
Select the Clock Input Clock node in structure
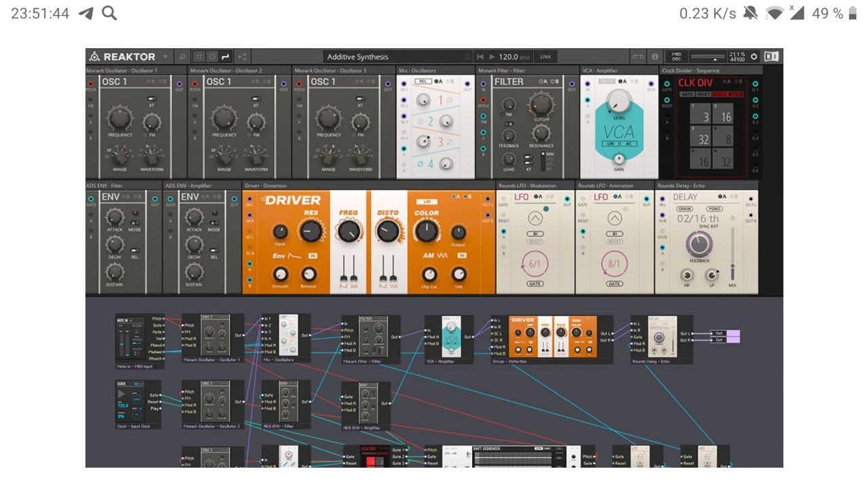[138, 405]
